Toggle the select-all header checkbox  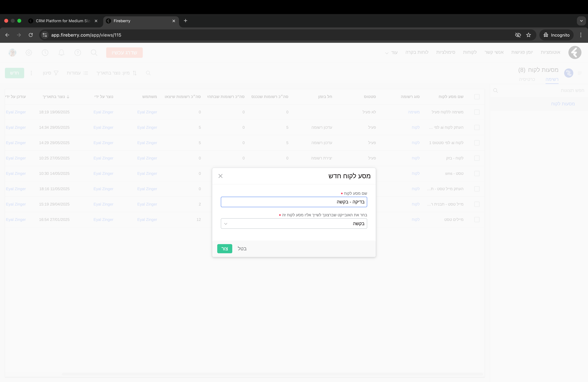477,97
